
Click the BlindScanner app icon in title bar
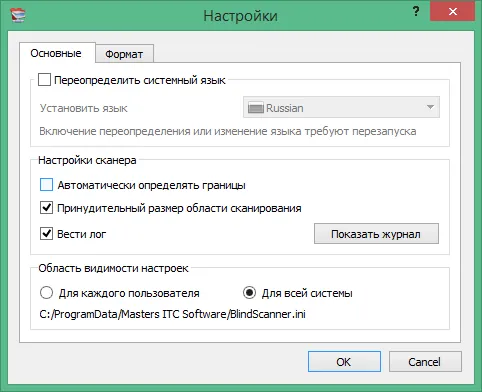(x=18, y=15)
